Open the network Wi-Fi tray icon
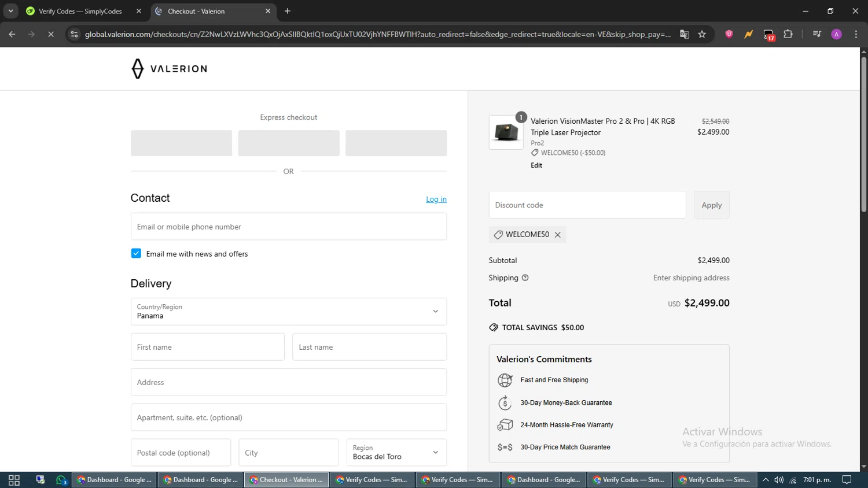Viewport: 868px width, 488px height. [x=793, y=480]
